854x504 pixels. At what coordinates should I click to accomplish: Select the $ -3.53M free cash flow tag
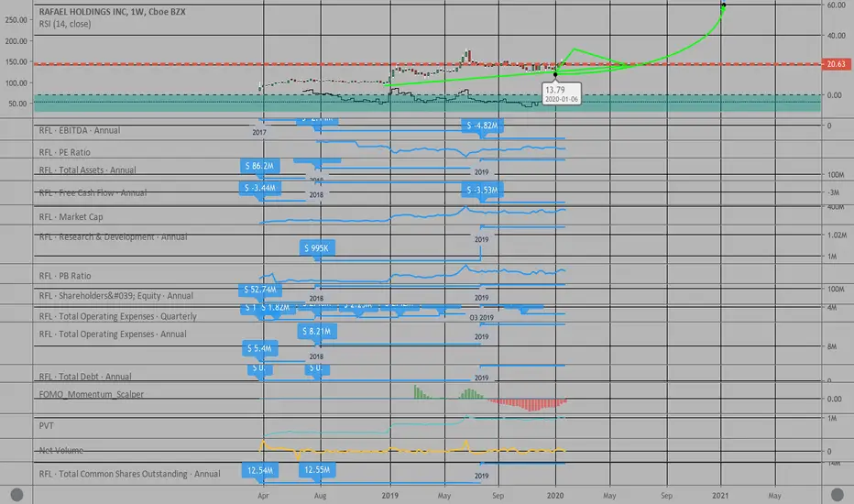pyautogui.click(x=482, y=190)
